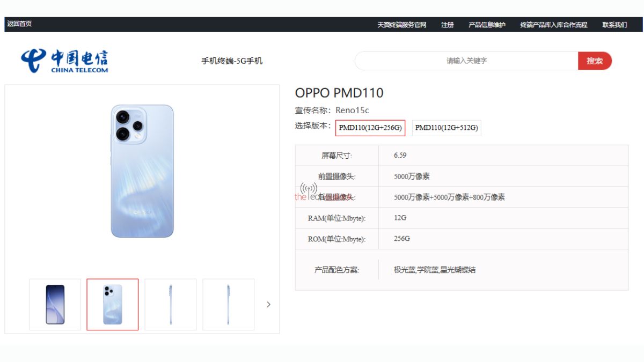Select the PMD110(12G+256G) version option
Viewport: 644px width, 362px height.
pyautogui.click(x=370, y=128)
